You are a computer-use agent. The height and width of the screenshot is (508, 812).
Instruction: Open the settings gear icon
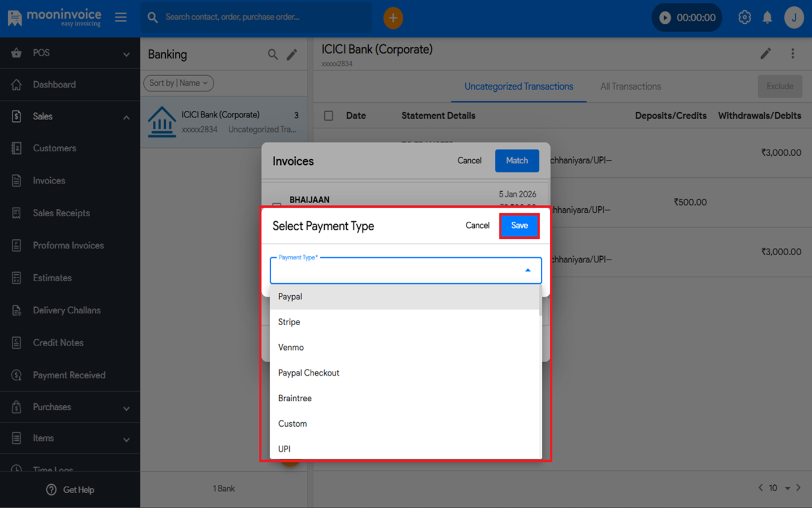(x=744, y=17)
